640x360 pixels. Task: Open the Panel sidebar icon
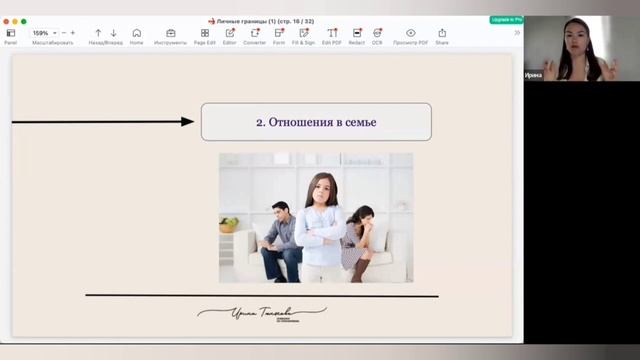tap(11, 33)
